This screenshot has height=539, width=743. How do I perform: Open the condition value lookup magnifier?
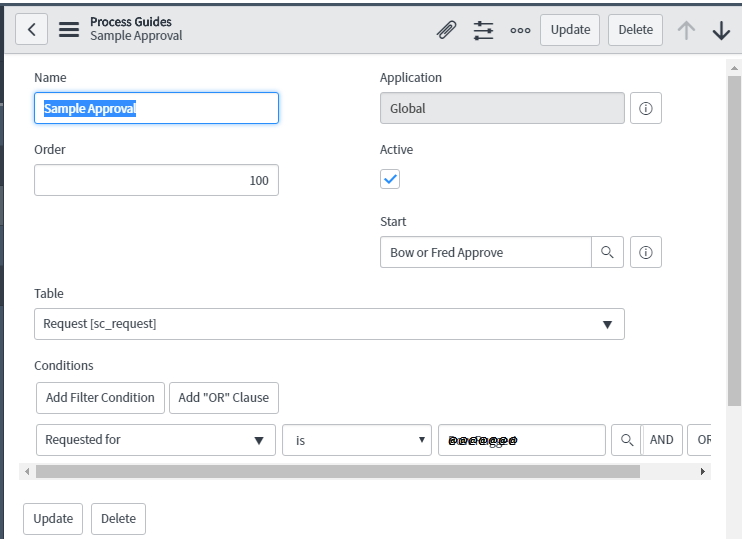[626, 440]
